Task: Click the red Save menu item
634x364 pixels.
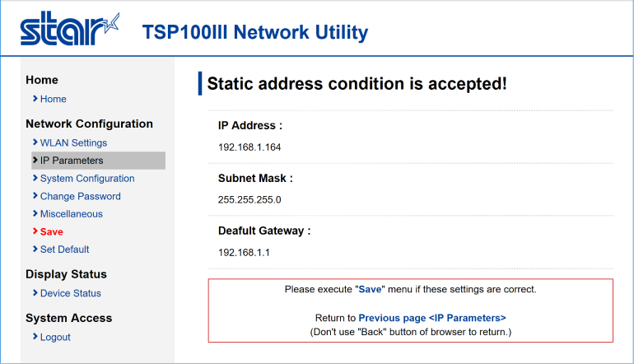Action: pos(51,231)
